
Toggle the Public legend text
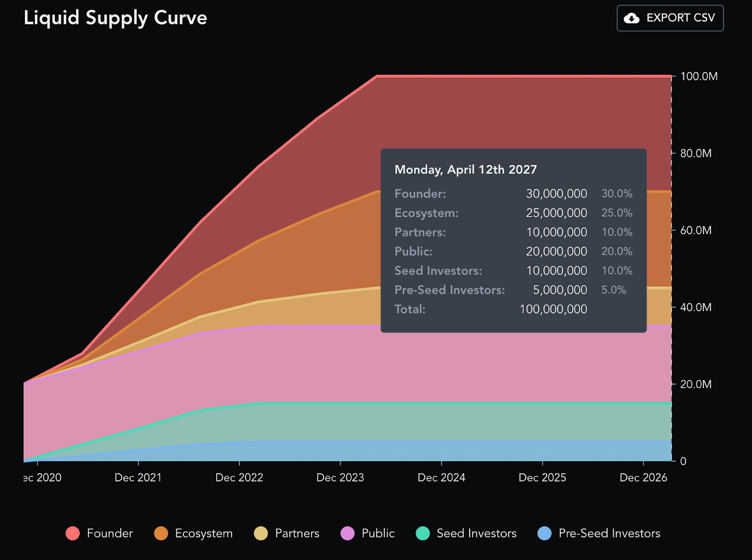click(x=378, y=533)
